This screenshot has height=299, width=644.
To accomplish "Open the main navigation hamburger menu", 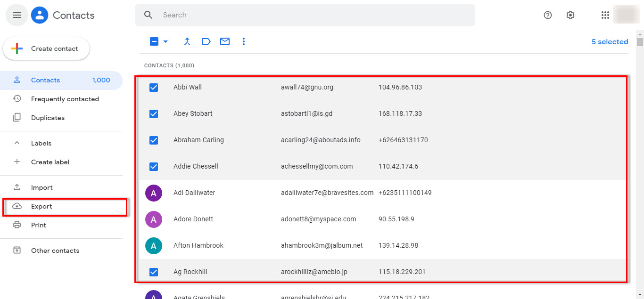I will (x=17, y=15).
